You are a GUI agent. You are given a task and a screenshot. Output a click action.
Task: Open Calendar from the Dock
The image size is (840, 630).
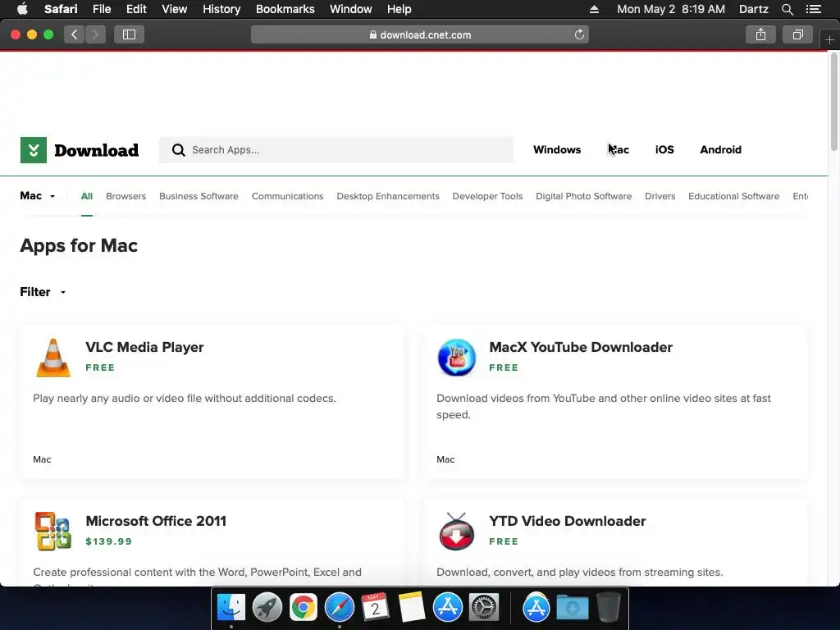[375, 608]
